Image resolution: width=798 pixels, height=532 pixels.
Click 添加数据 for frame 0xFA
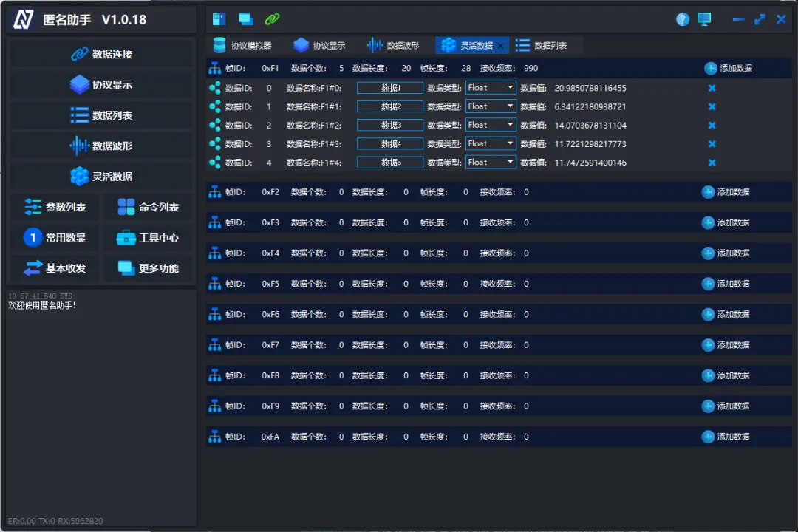pyautogui.click(x=726, y=436)
